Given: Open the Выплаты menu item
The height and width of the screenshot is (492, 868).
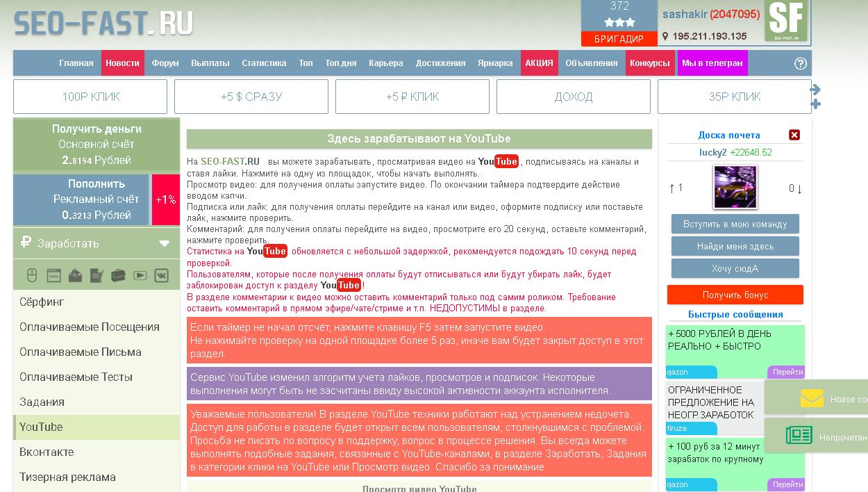Looking at the screenshot, I should click(x=210, y=63).
